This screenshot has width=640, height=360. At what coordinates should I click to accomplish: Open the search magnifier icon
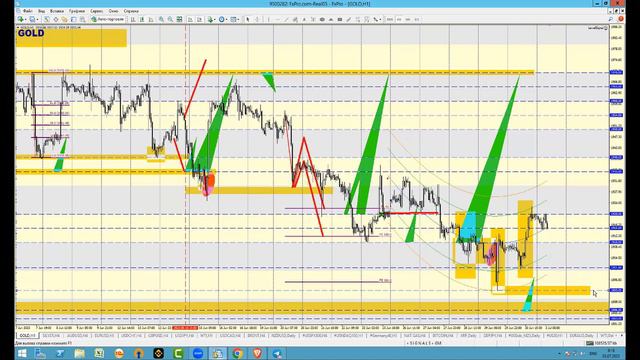611,19
